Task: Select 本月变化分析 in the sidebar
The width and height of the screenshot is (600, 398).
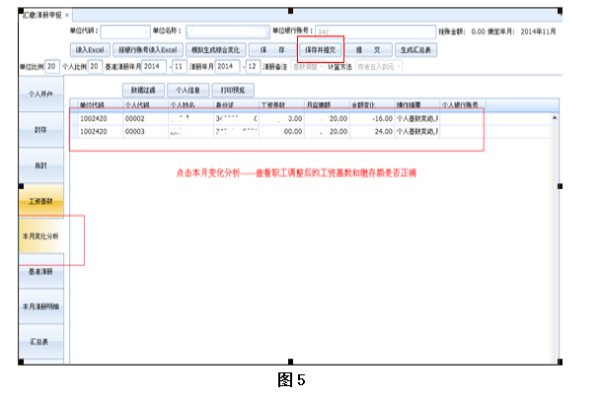Action: tap(41, 236)
